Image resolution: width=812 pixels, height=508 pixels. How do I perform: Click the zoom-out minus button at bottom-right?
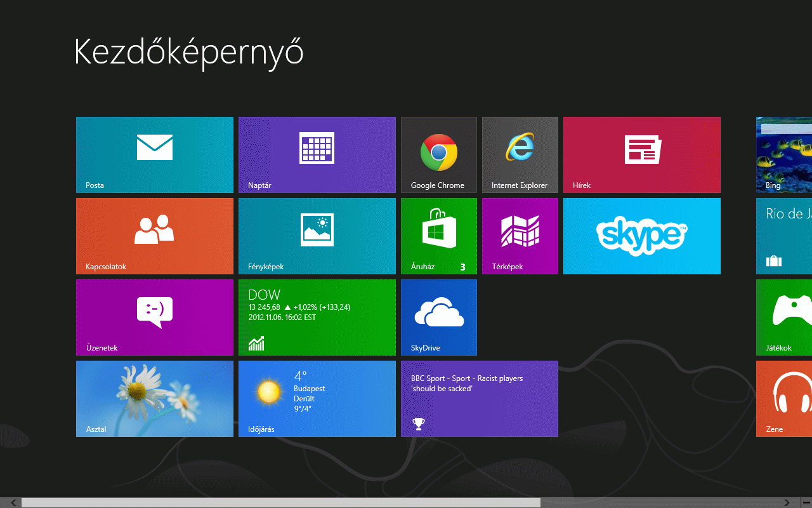pos(806,503)
